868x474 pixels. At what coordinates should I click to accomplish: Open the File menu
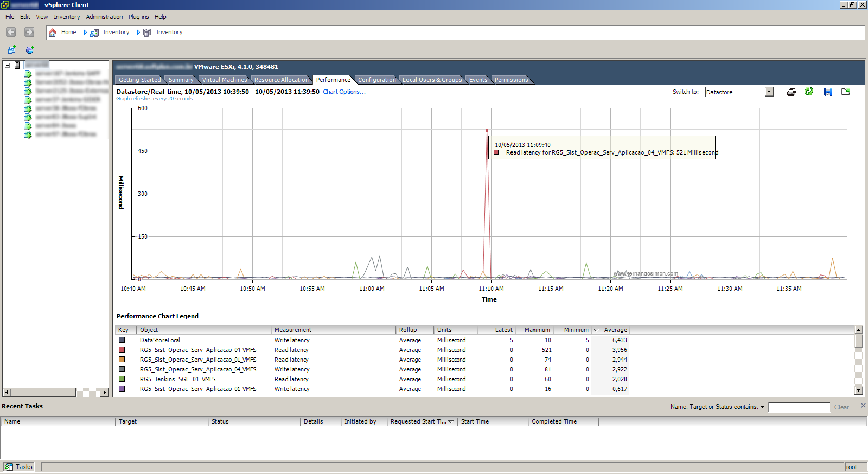pyautogui.click(x=10, y=17)
